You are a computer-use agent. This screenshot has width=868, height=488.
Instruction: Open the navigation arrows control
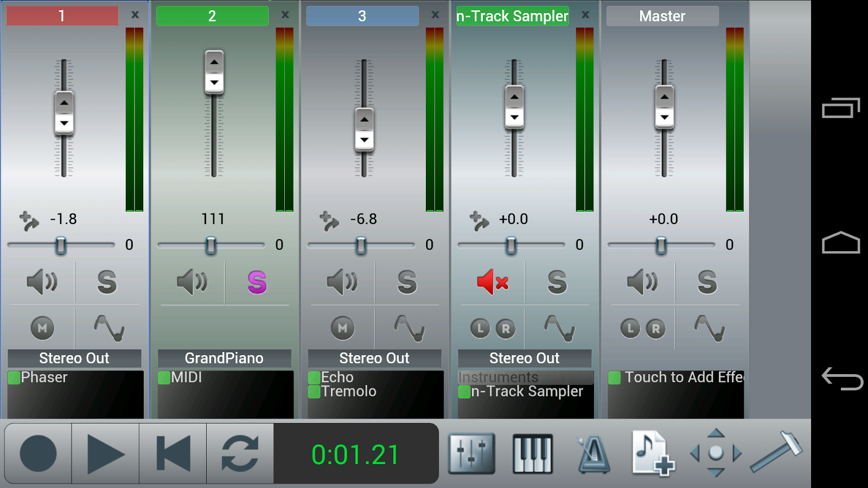click(x=716, y=453)
